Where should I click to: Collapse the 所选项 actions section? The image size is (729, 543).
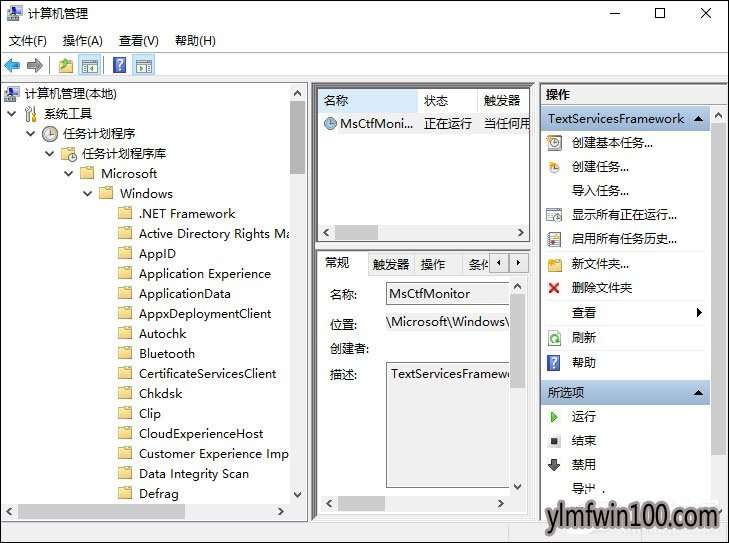[698, 393]
